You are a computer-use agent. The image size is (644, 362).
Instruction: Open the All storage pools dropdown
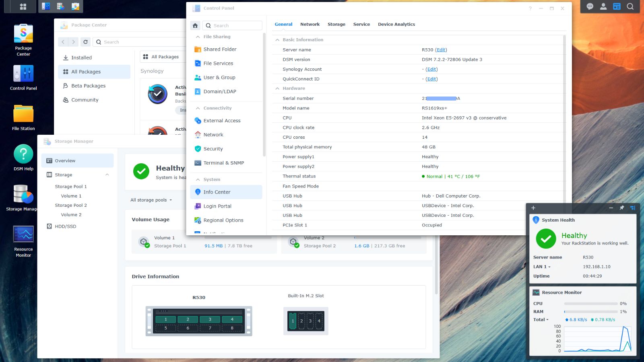point(151,200)
